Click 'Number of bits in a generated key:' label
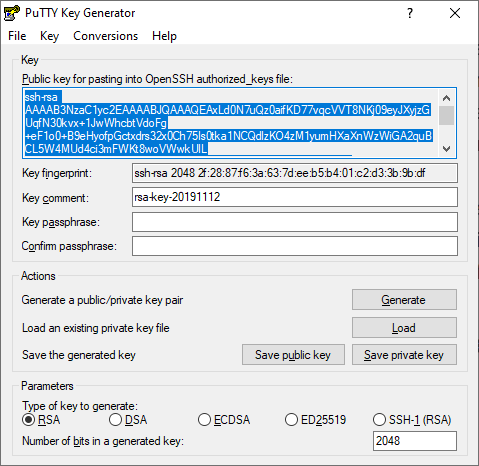 (x=103, y=441)
